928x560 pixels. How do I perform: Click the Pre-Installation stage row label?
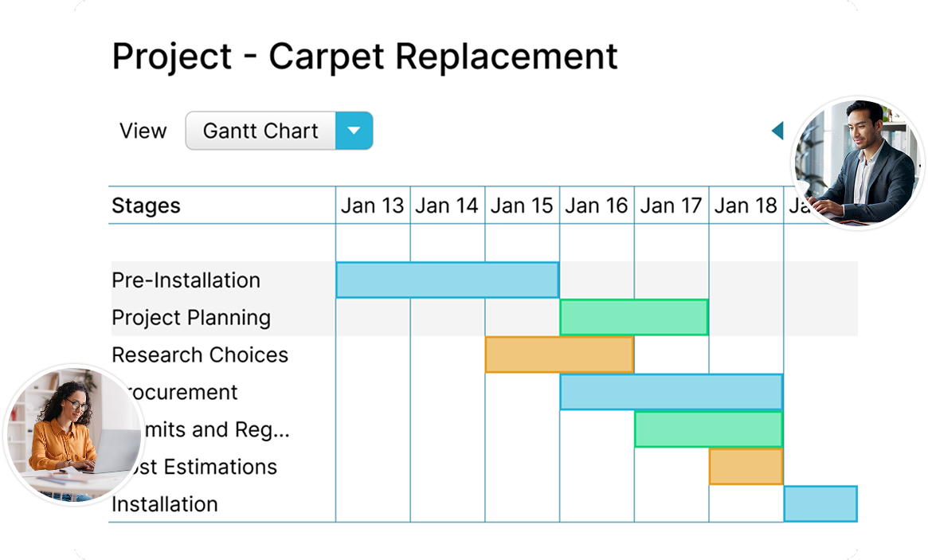[186, 280]
